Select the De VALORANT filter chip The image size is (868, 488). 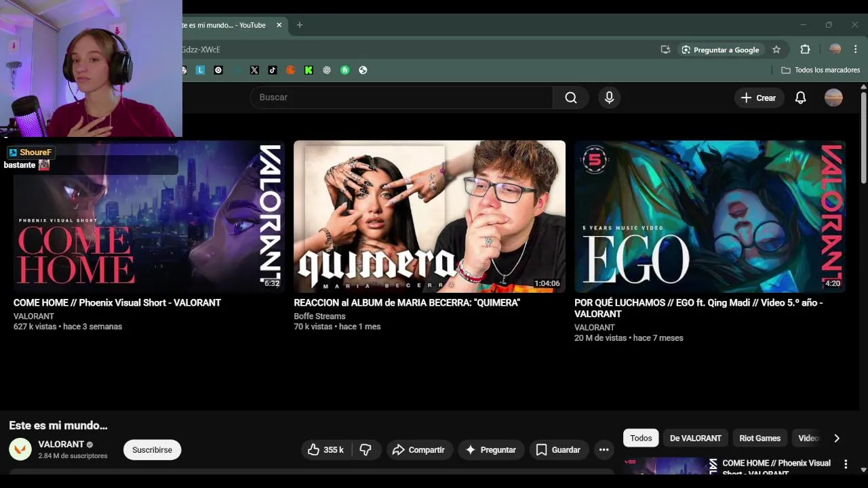pyautogui.click(x=695, y=438)
